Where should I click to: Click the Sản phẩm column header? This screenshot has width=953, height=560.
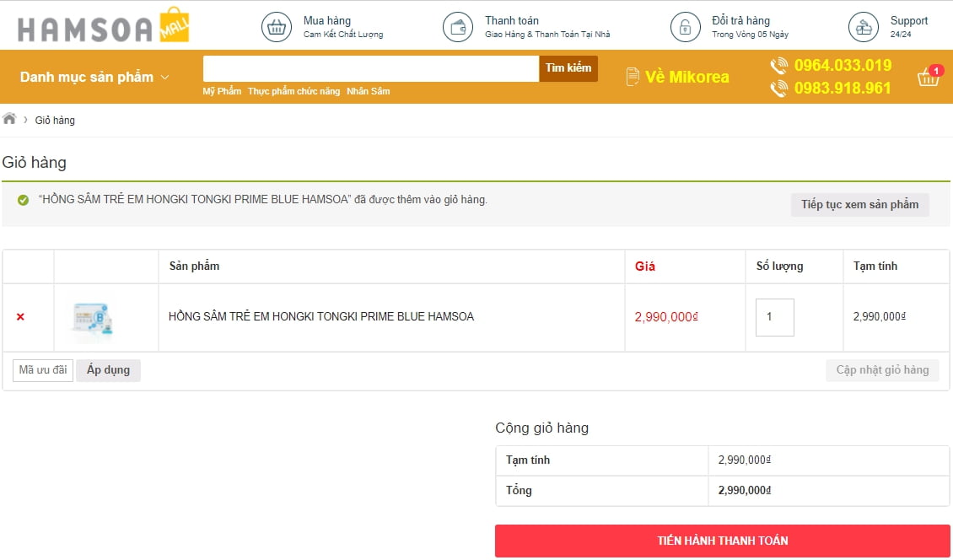pyautogui.click(x=195, y=267)
